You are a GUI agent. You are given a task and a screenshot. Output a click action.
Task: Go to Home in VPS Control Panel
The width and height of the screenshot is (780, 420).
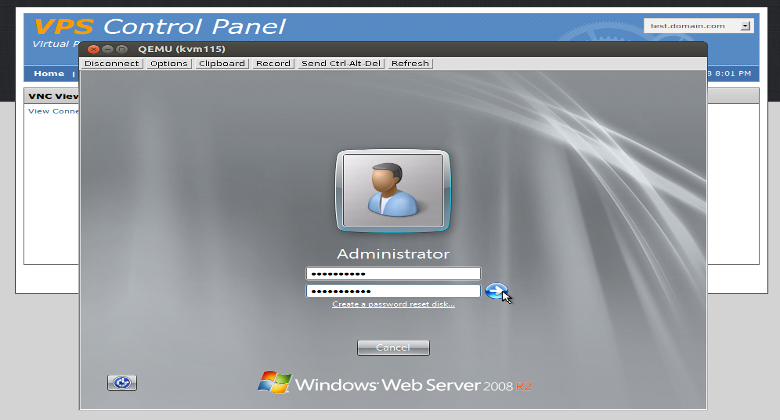(x=49, y=74)
